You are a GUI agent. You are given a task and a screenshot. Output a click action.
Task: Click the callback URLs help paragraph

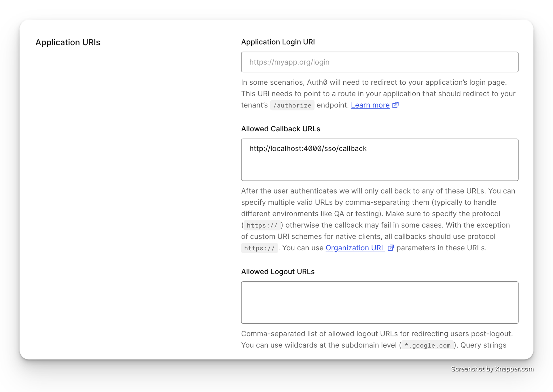click(378, 214)
